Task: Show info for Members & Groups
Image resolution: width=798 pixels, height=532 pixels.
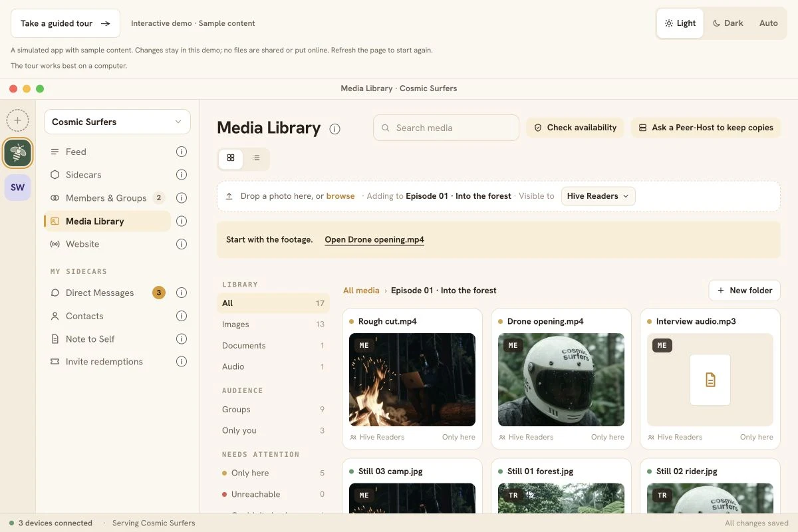Action: (x=181, y=198)
